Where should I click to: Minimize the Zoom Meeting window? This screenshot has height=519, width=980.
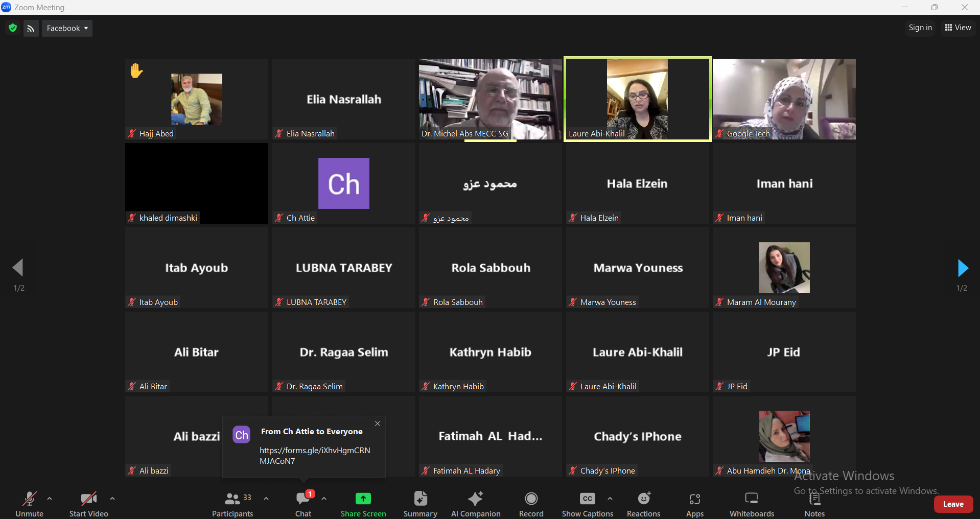[905, 7]
